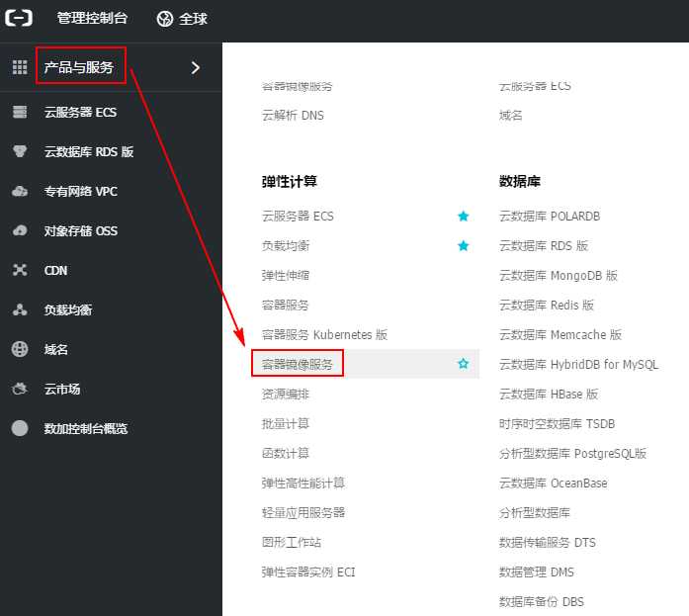Open 云数据库 Memcache 版 link
The width and height of the screenshot is (689, 616).
pos(560,335)
